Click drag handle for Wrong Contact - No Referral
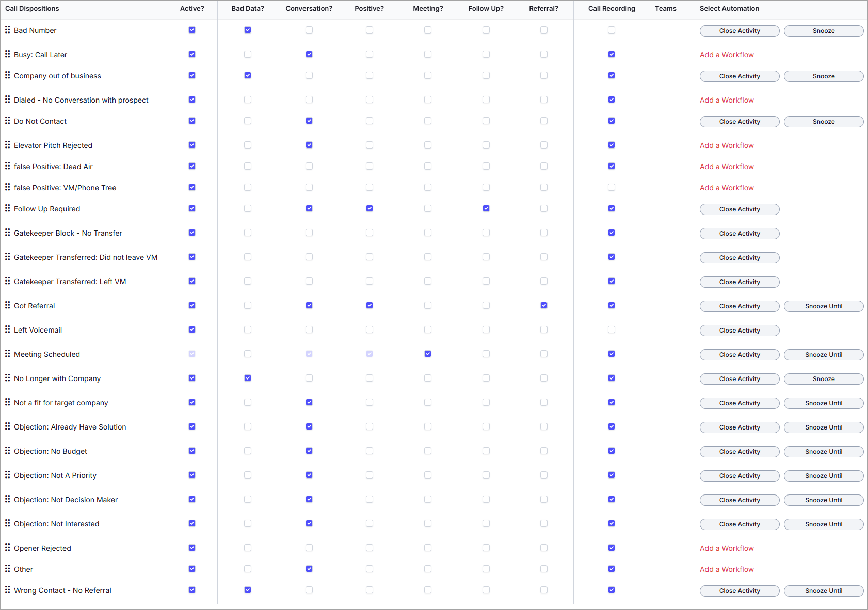This screenshot has width=868, height=610. (7, 590)
